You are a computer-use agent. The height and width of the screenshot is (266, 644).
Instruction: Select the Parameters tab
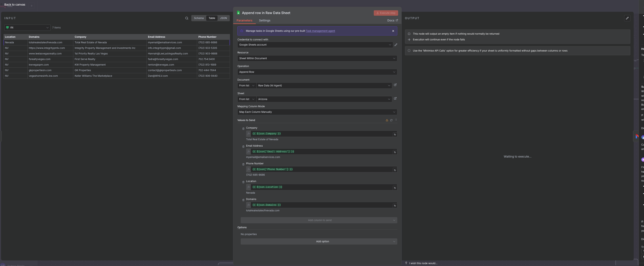244,20
